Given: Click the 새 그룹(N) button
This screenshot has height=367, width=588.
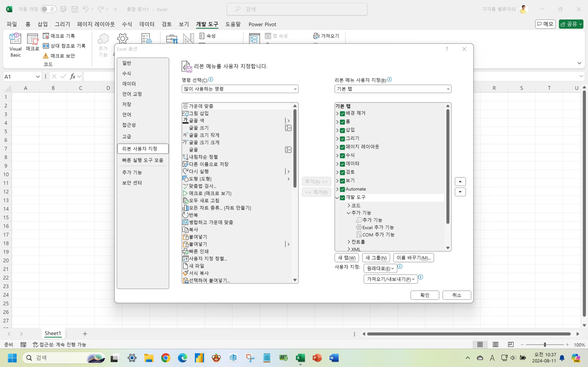Looking at the screenshot, I should coord(376,258).
